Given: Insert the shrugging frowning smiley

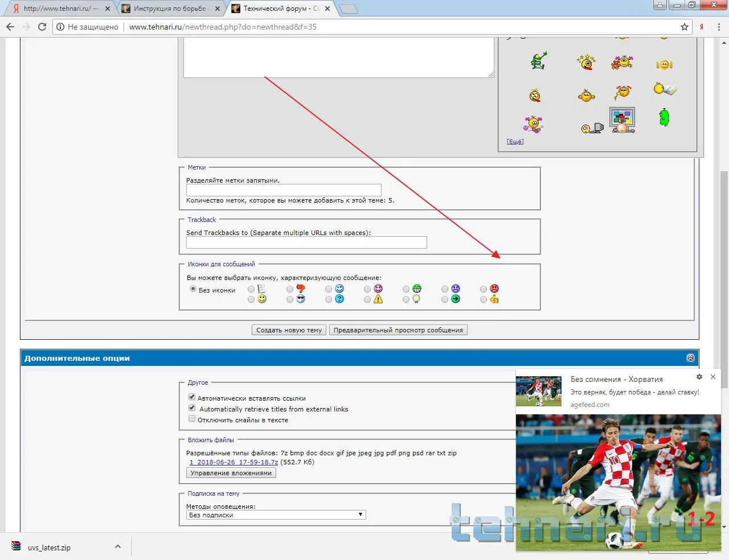Looking at the screenshot, I should (x=587, y=95).
